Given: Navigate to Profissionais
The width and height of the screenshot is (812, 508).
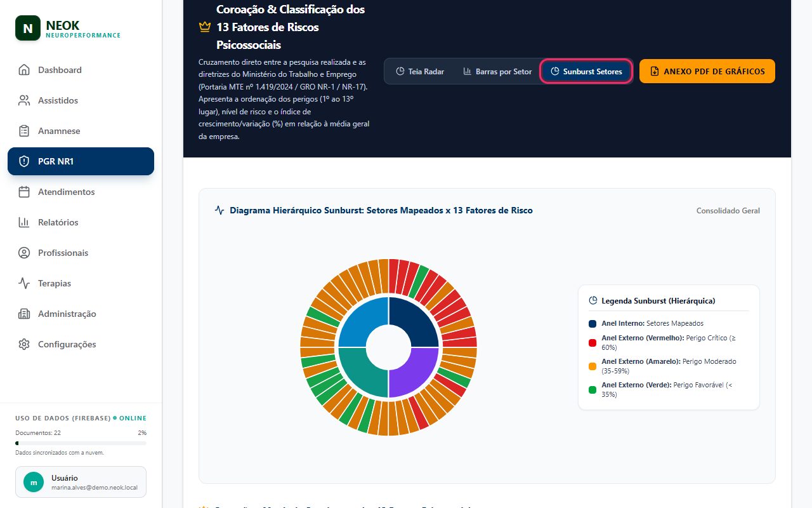Looking at the screenshot, I should pyautogui.click(x=81, y=253).
